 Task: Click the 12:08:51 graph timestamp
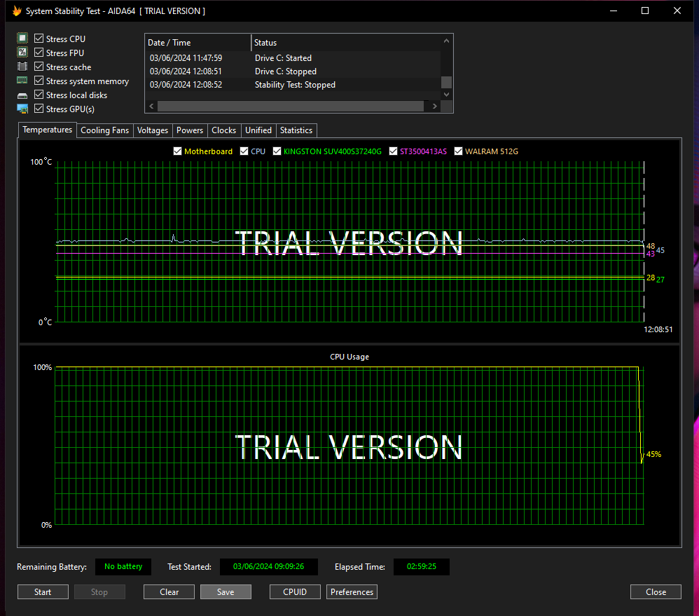pyautogui.click(x=658, y=329)
